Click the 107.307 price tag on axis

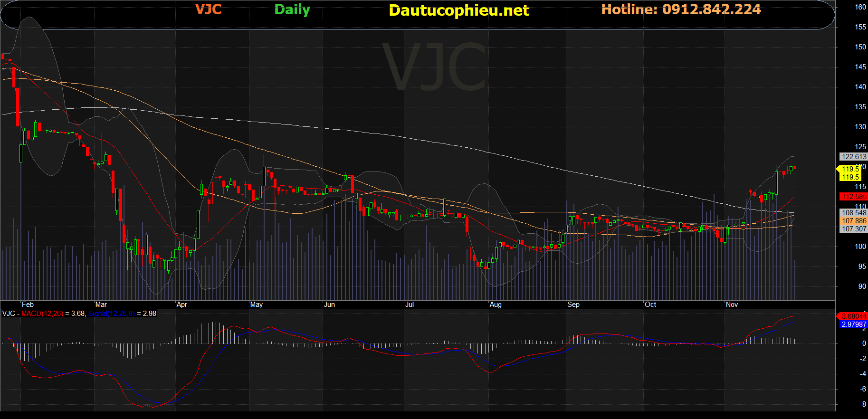(x=854, y=229)
